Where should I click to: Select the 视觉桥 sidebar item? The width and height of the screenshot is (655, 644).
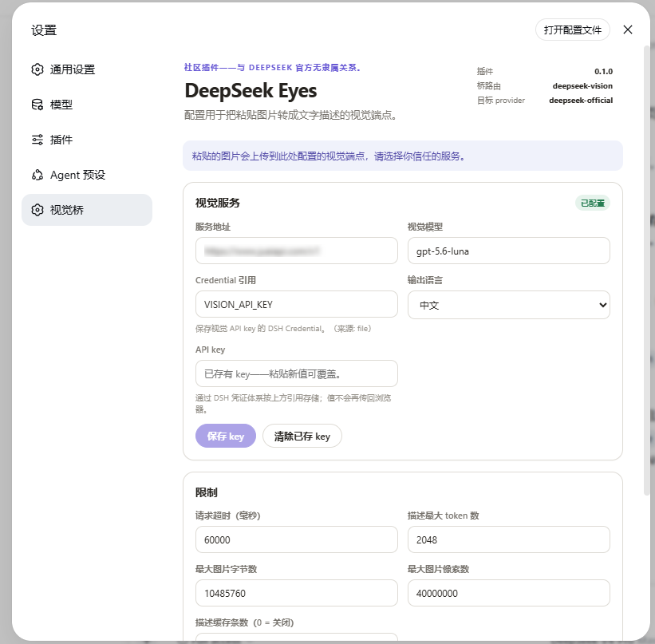coord(87,210)
